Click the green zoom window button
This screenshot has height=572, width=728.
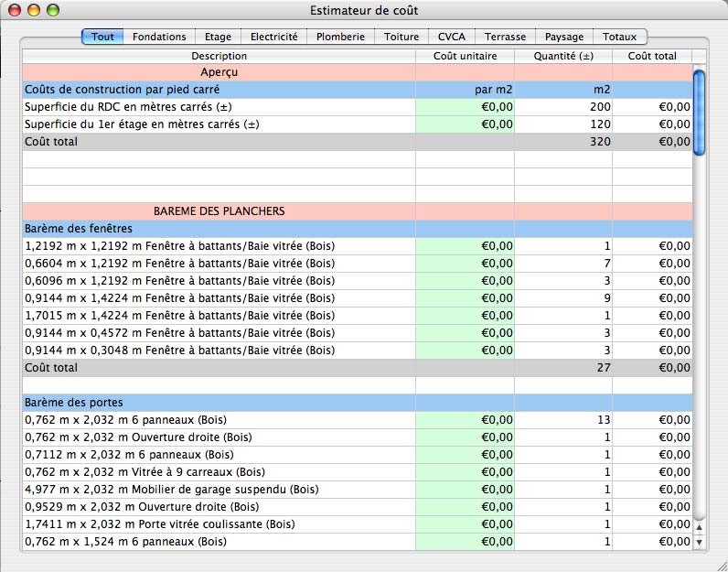[52, 10]
